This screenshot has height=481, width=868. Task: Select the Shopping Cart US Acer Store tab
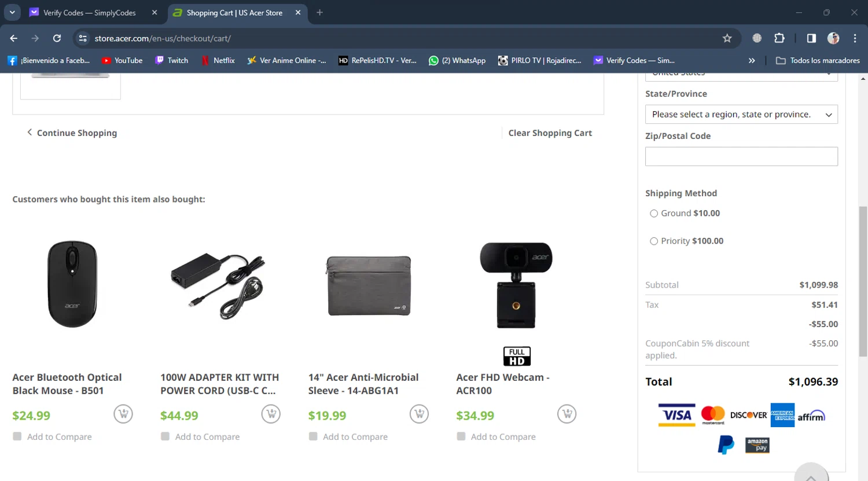point(234,12)
